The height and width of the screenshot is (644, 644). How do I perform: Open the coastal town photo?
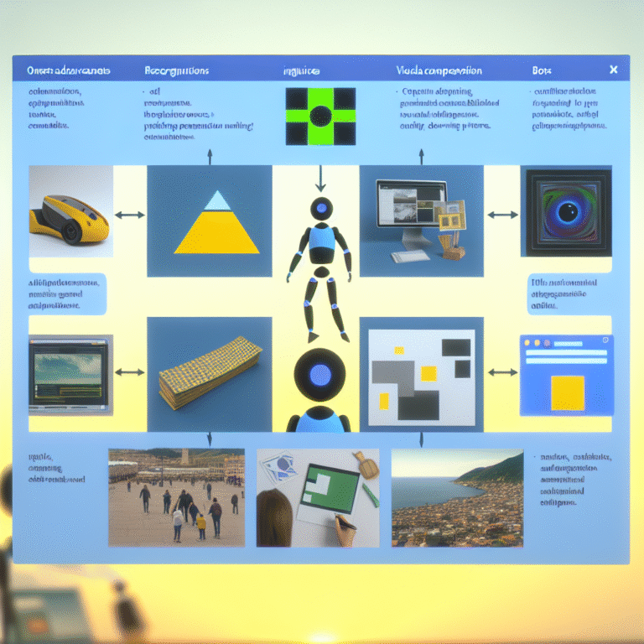[x=458, y=498]
